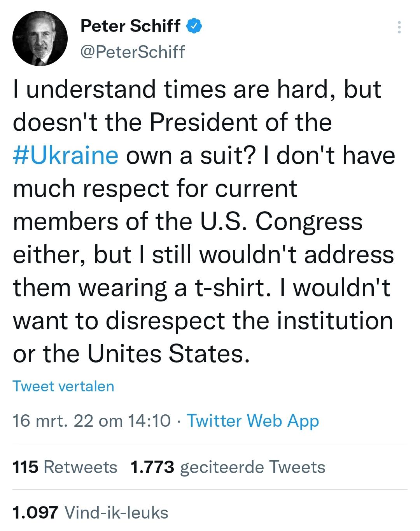420x531 pixels.
Task: Translate using the Tweet vertalen link
Action: coord(63,386)
